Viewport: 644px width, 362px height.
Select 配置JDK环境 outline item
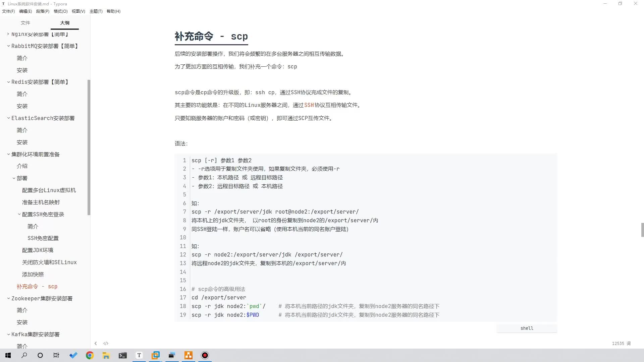[x=38, y=250]
